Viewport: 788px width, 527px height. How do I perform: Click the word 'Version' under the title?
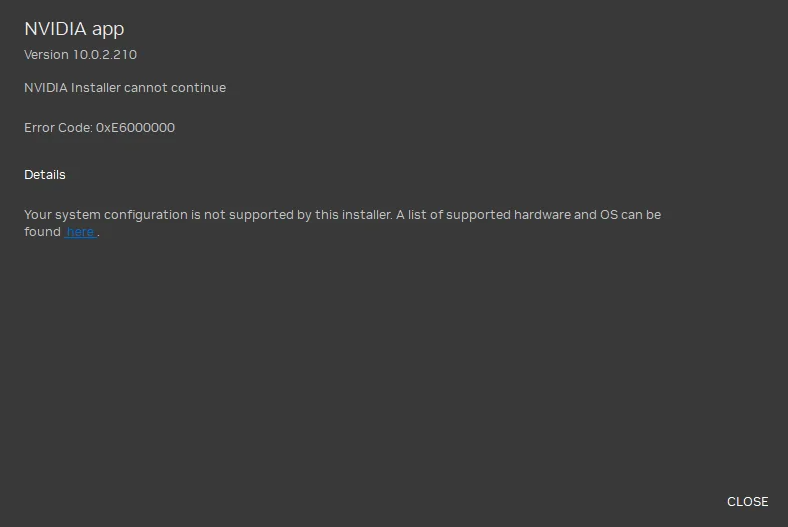(x=46, y=55)
